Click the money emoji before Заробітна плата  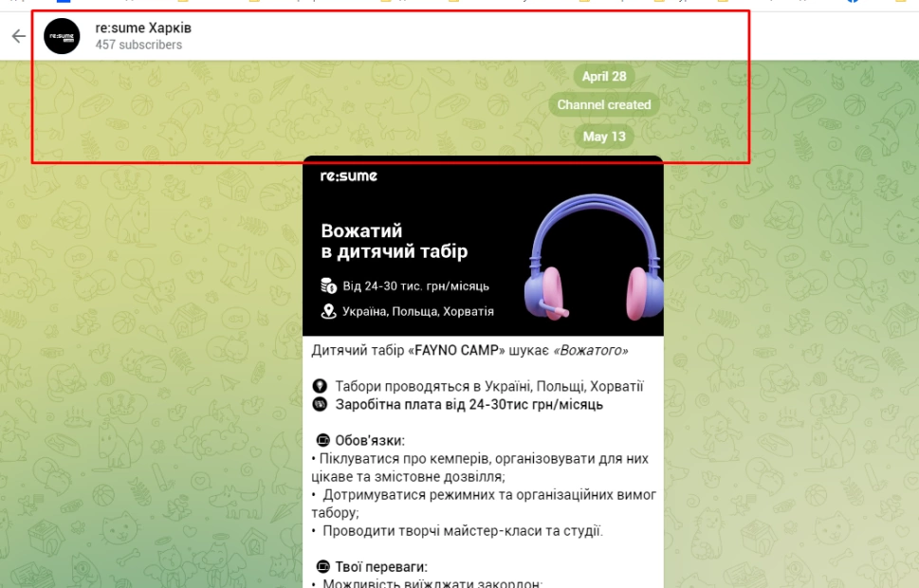coord(320,405)
